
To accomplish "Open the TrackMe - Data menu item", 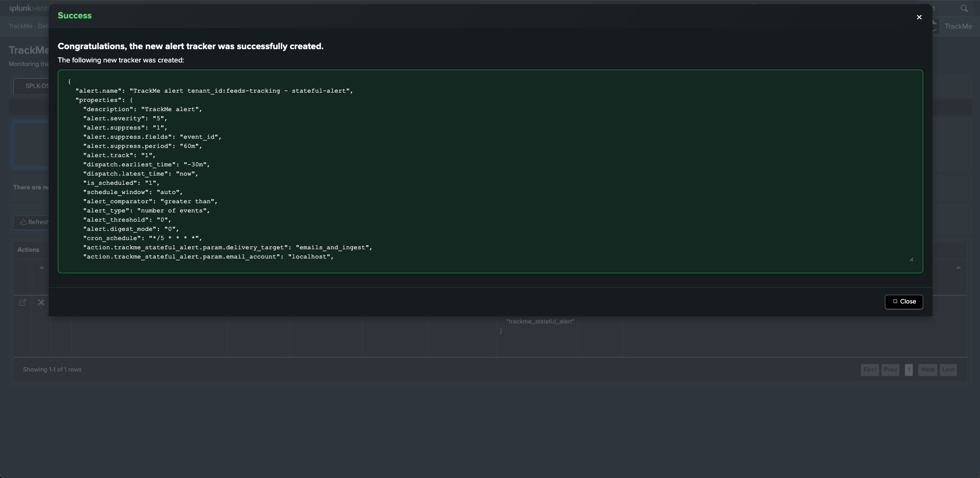I will (x=28, y=26).
